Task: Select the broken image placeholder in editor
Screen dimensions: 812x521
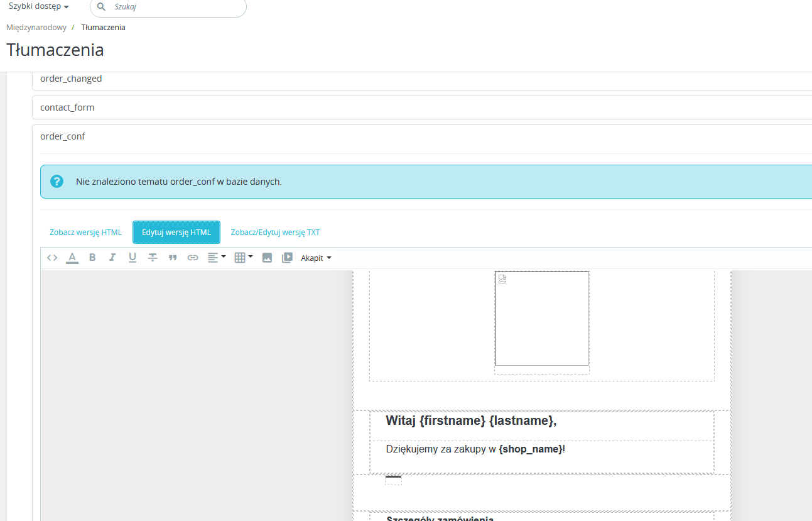Action: click(x=542, y=319)
